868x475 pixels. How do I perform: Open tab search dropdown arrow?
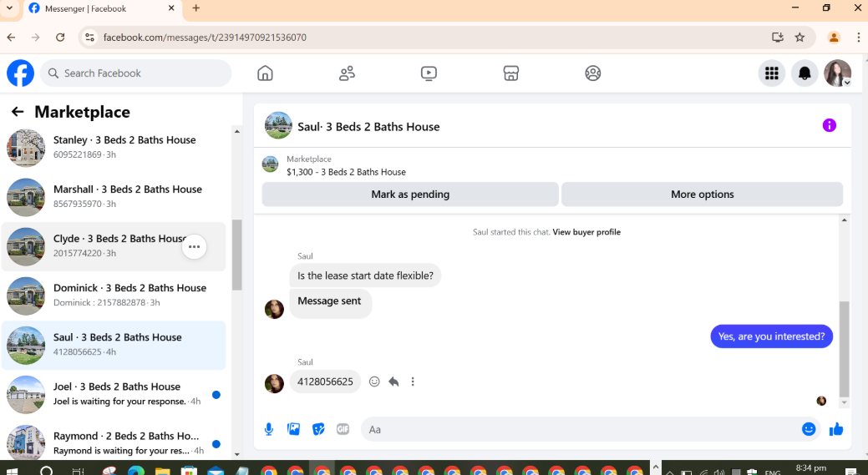tap(9, 8)
